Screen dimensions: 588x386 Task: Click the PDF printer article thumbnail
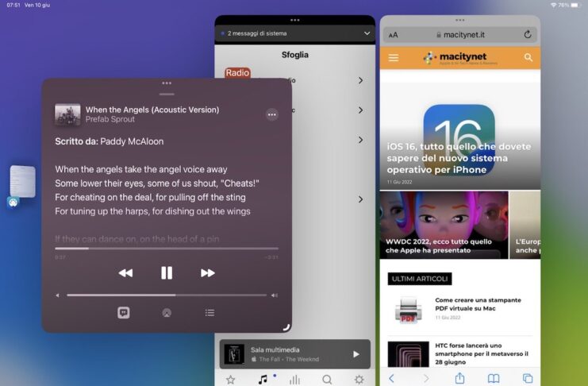[409, 310]
